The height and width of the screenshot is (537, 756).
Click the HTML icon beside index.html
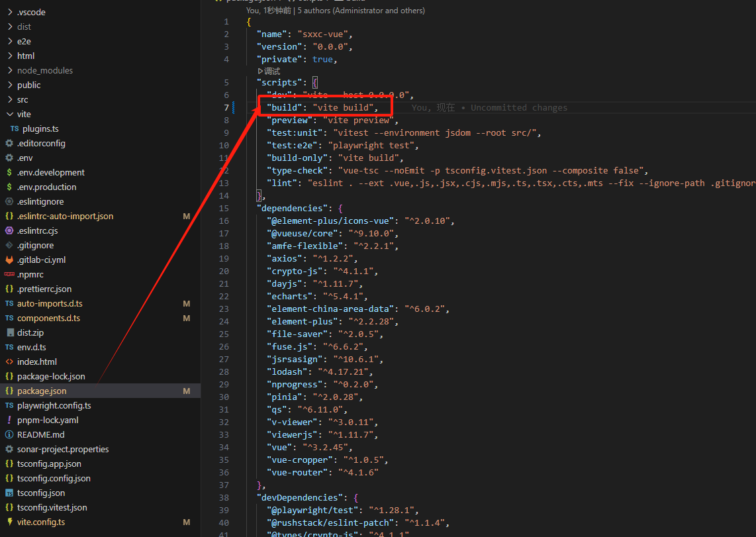[9, 362]
